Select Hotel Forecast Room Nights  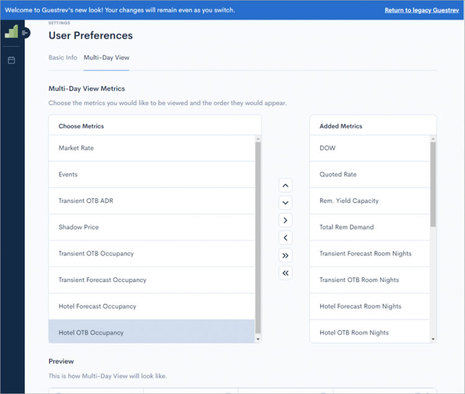(x=370, y=306)
